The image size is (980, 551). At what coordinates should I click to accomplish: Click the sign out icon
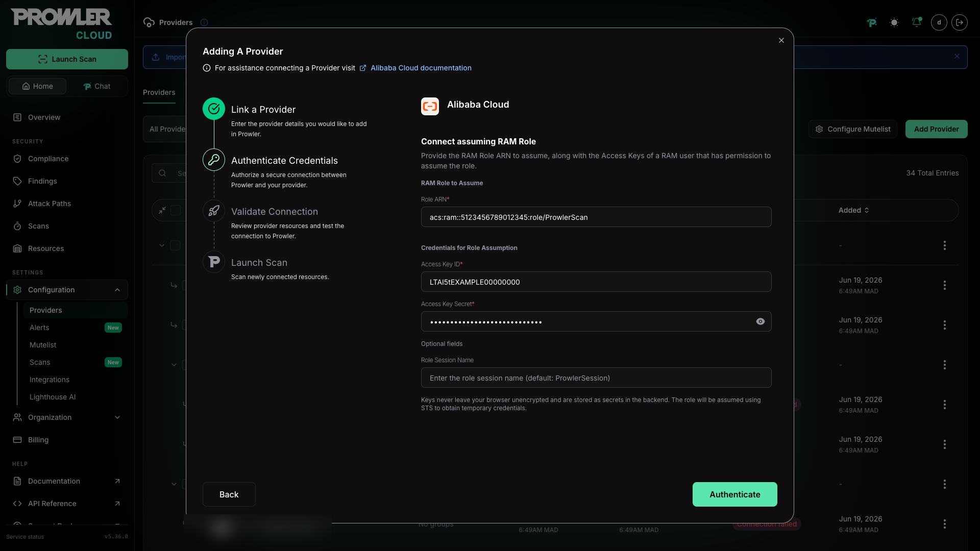point(960,22)
